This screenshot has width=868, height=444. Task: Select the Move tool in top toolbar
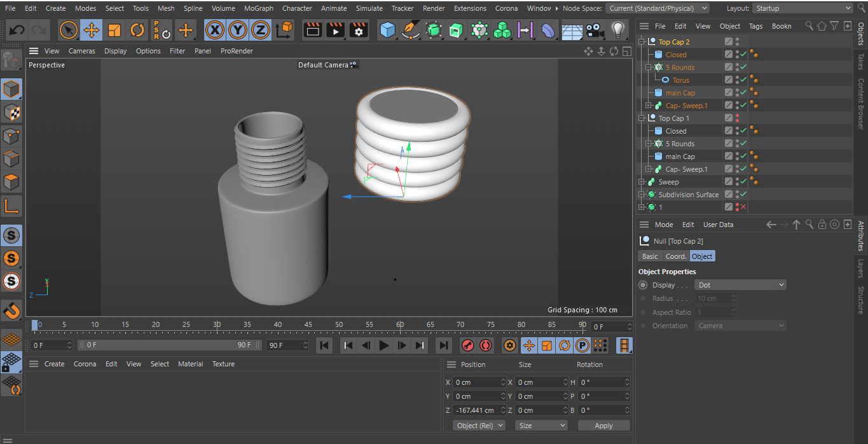coord(92,30)
